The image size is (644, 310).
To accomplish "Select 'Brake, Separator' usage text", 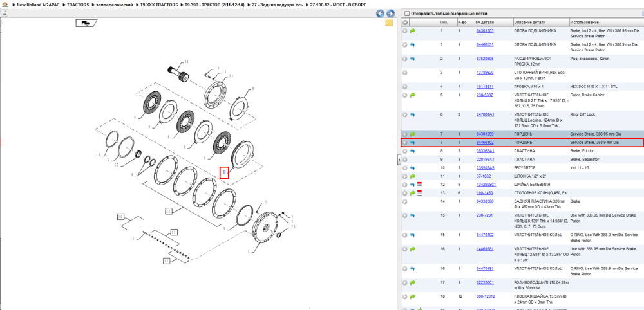I will [x=584, y=159].
